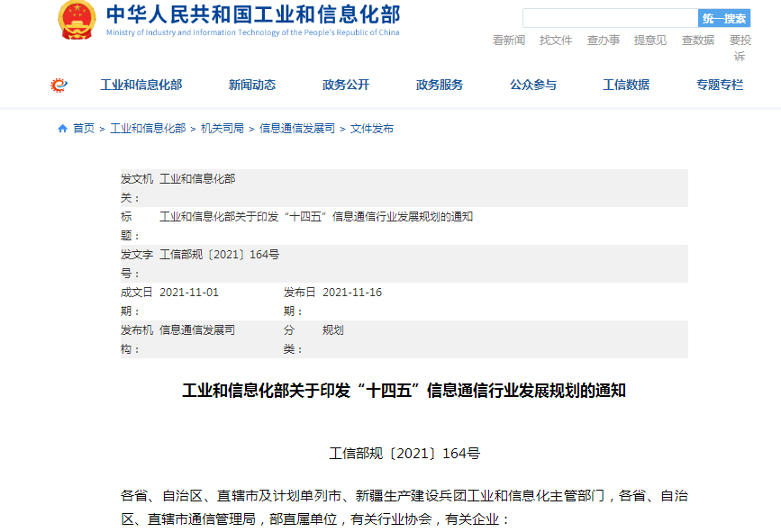781x532 pixels.
Task: Open the 查数据 quick link
Action: click(698, 41)
